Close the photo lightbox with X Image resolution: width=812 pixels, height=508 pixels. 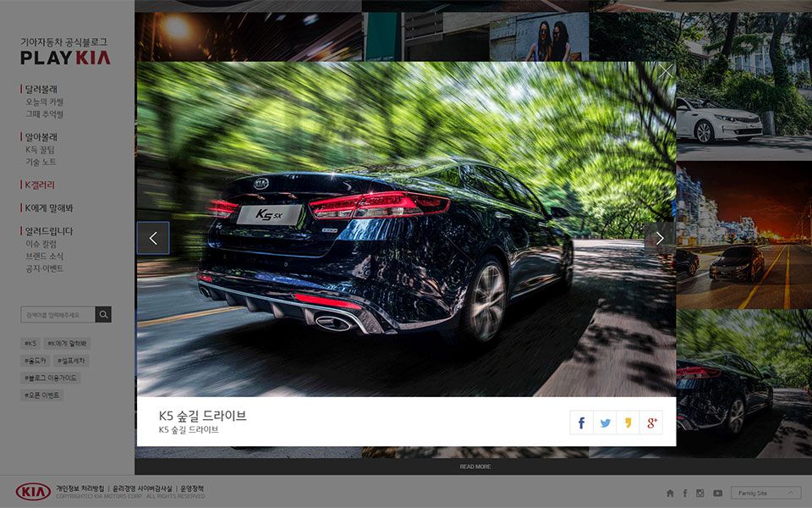point(666,72)
